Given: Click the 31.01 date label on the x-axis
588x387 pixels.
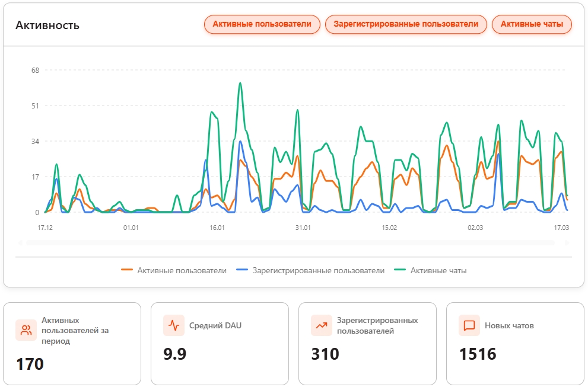Looking at the screenshot, I should pyautogui.click(x=303, y=228).
